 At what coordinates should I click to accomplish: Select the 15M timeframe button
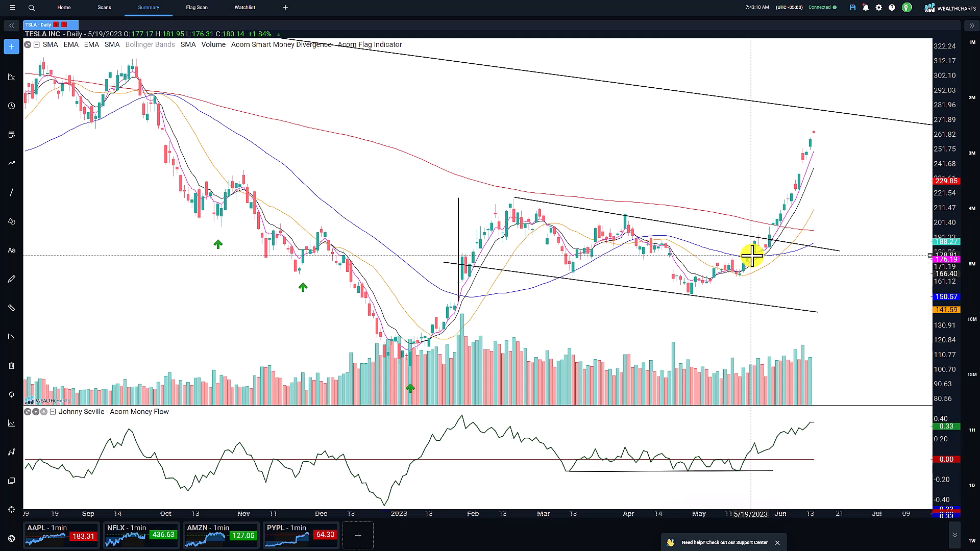(x=972, y=374)
